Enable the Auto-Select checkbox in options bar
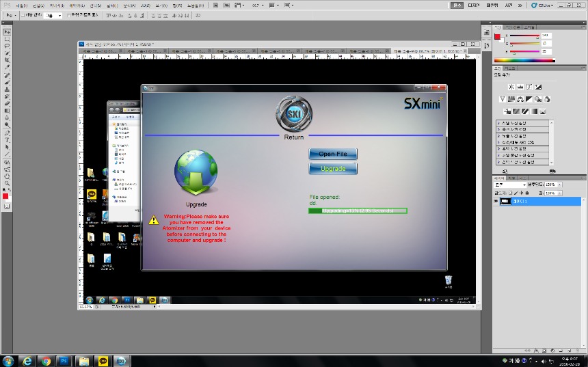The width and height of the screenshot is (588, 367). tap(23, 15)
